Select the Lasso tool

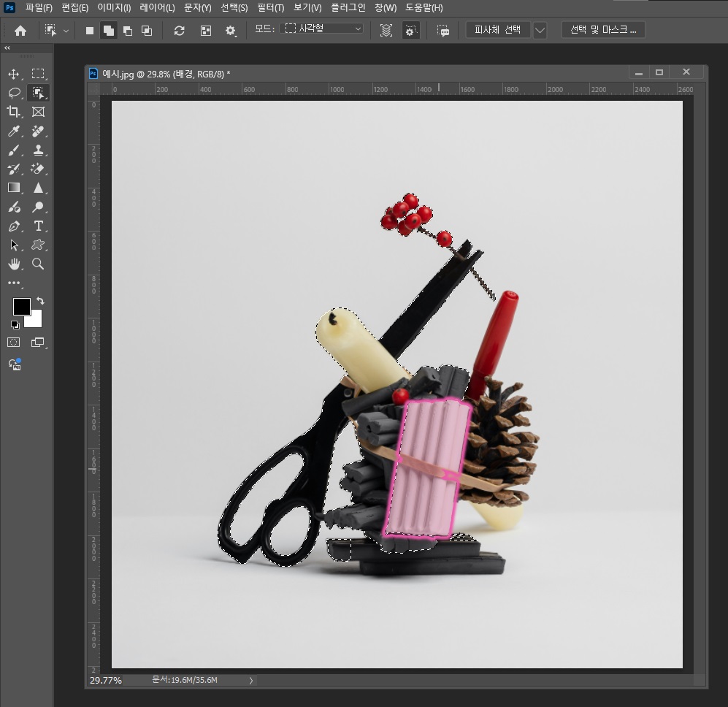14,93
